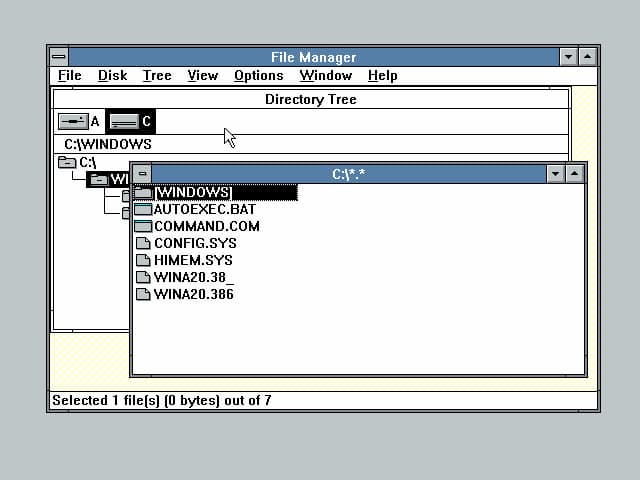Viewport: 640px width, 480px height.
Task: Click the File Manager title bar
Action: (313, 57)
